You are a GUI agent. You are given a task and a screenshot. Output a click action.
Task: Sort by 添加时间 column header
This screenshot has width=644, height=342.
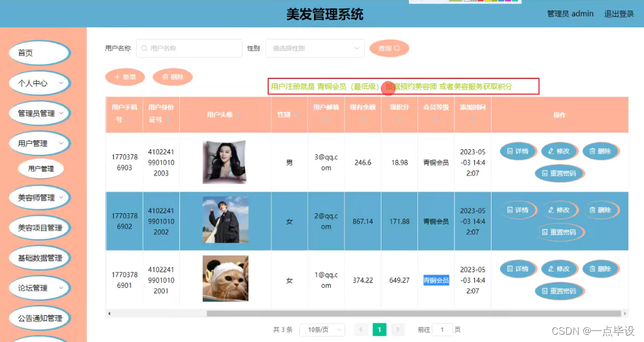pos(473,114)
